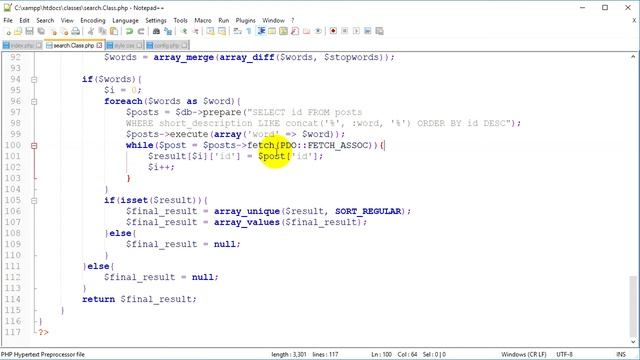Click the Save All toolbar icon
The height and width of the screenshot is (360, 640).
pyautogui.click(x=41, y=31)
